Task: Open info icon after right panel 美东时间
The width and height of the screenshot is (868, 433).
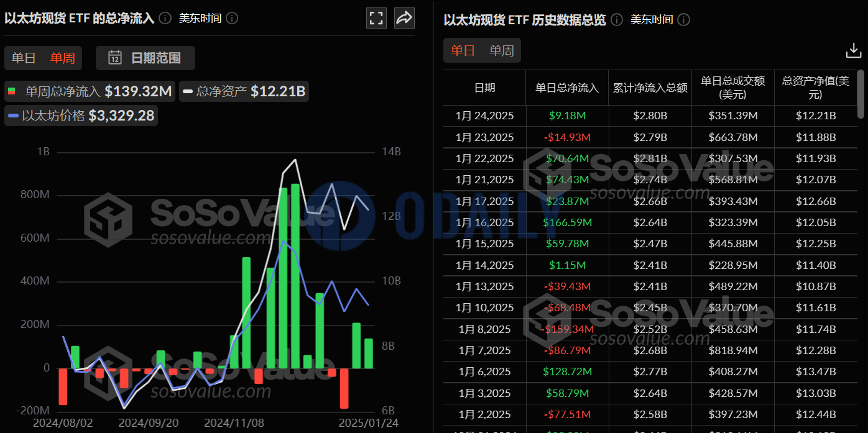Action: (x=683, y=19)
